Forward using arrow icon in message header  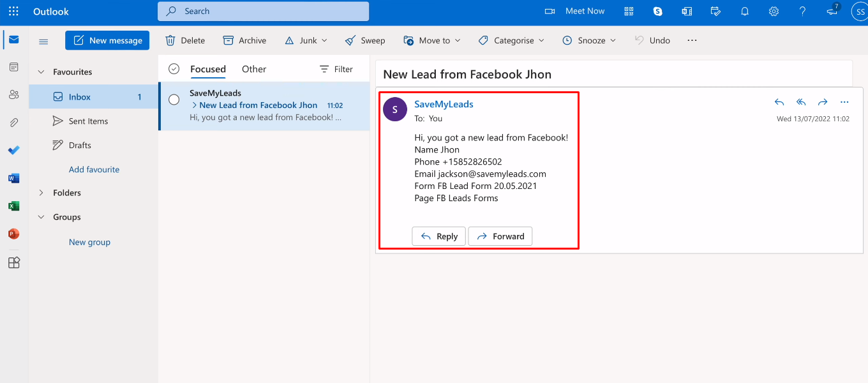[x=823, y=102]
